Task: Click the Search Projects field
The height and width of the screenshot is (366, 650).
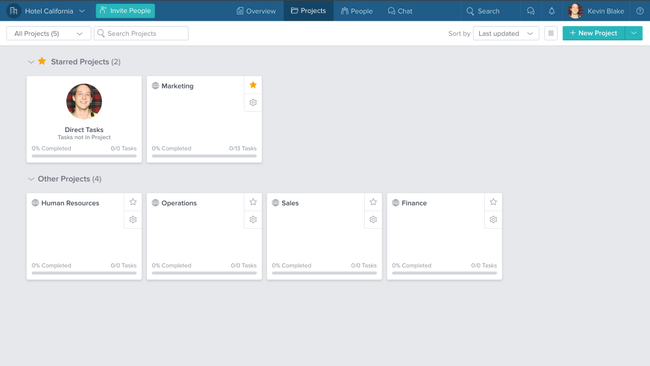Action: click(x=141, y=34)
